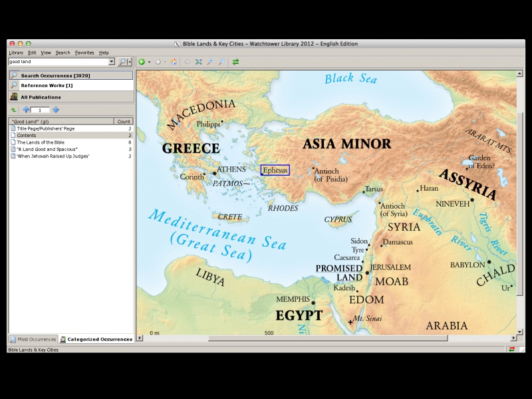Select the Reference Works [1] section
The height and width of the screenshot is (399, 532).
pos(47,85)
